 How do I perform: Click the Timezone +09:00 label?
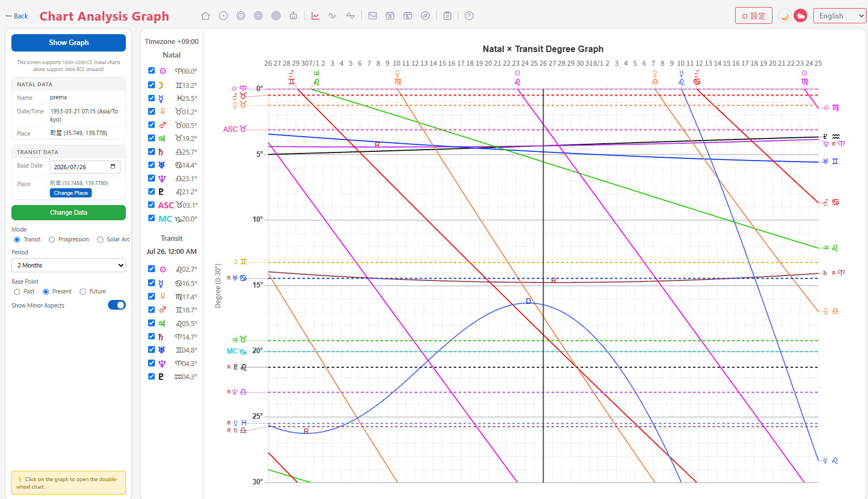(171, 41)
